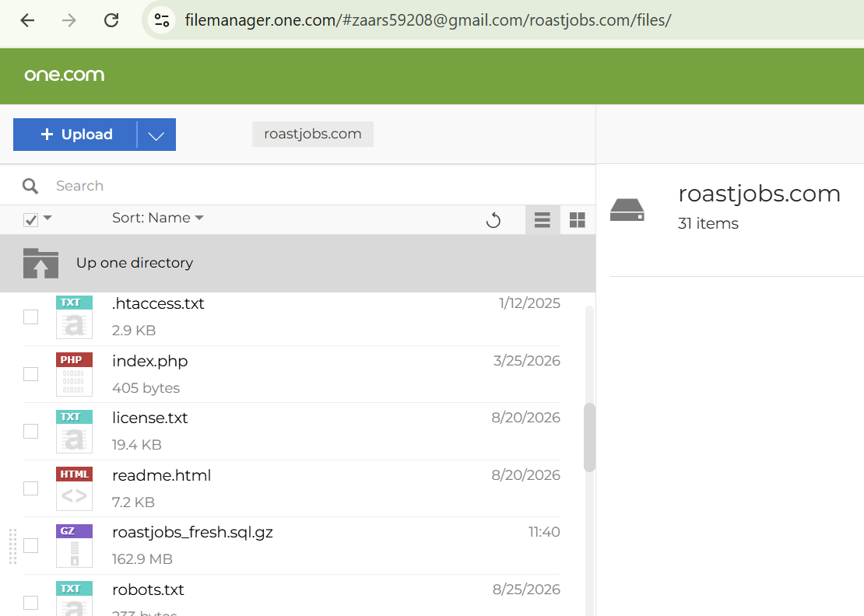Open the file license.txt
Screen dimensions: 864x616
tap(150, 418)
